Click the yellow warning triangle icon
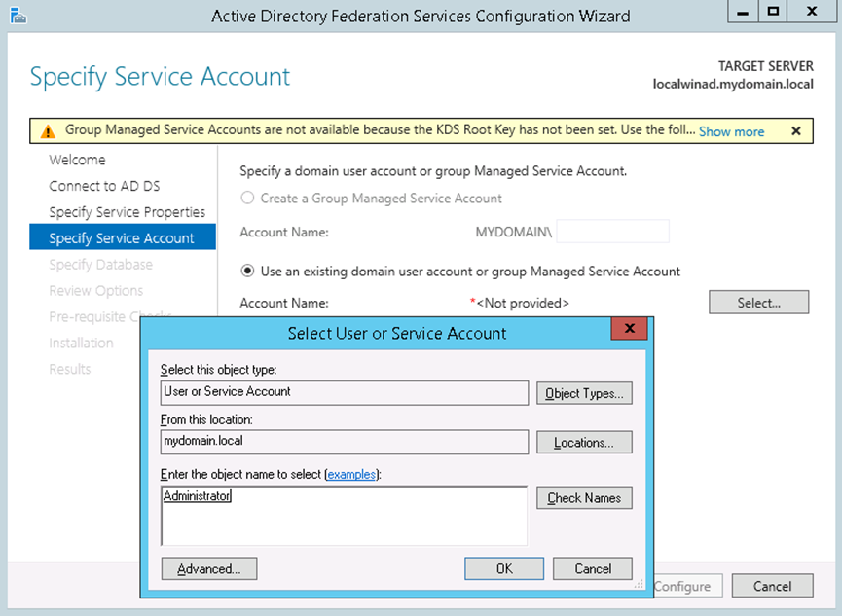The width and height of the screenshot is (842, 616). coord(48,130)
